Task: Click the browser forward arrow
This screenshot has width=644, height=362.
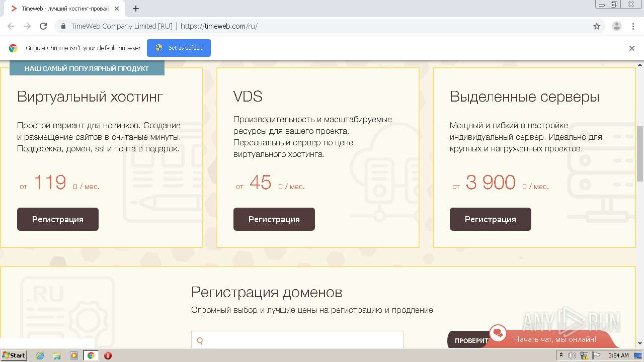Action: (27, 26)
